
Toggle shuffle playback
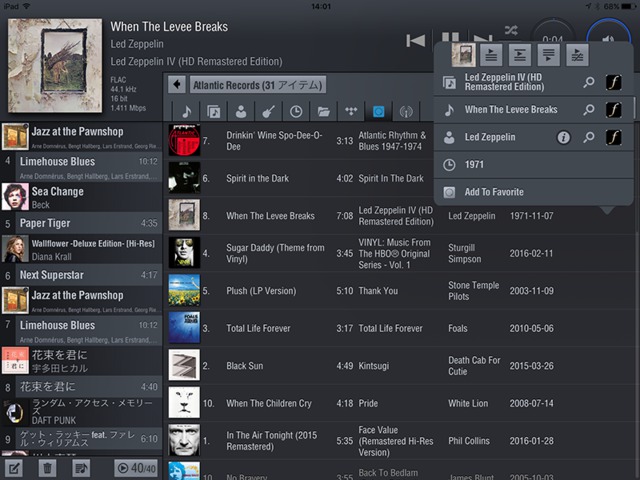coord(511,30)
